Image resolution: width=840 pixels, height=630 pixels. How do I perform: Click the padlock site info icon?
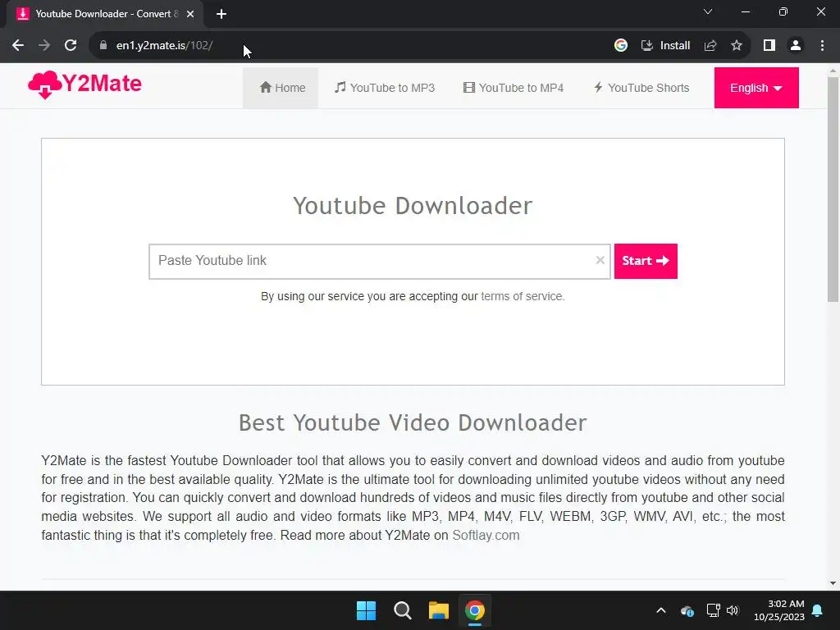pos(103,46)
